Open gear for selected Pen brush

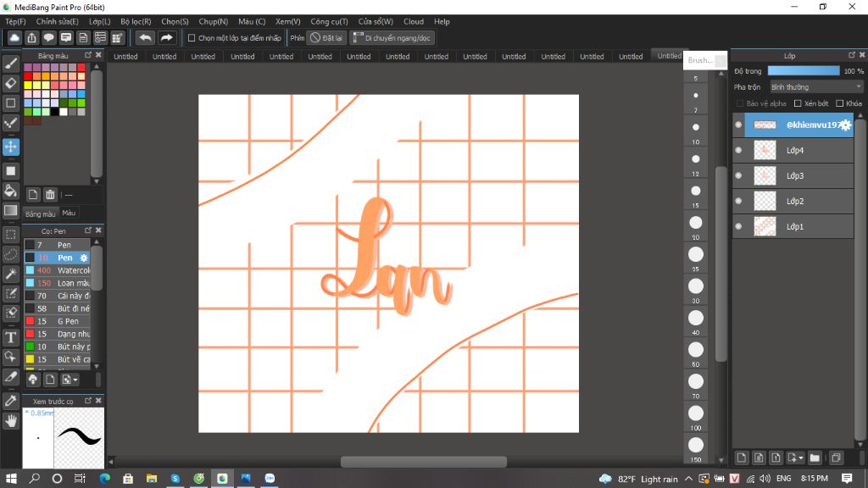click(x=84, y=258)
